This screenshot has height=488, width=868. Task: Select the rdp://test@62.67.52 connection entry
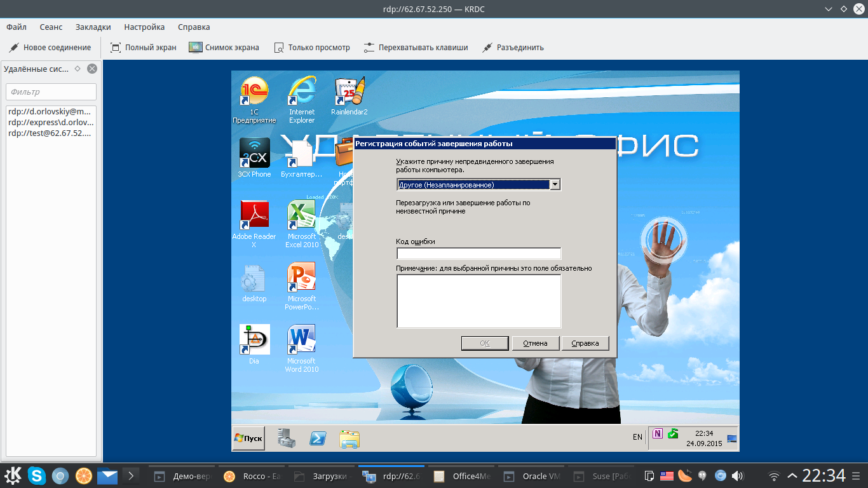pos(51,133)
